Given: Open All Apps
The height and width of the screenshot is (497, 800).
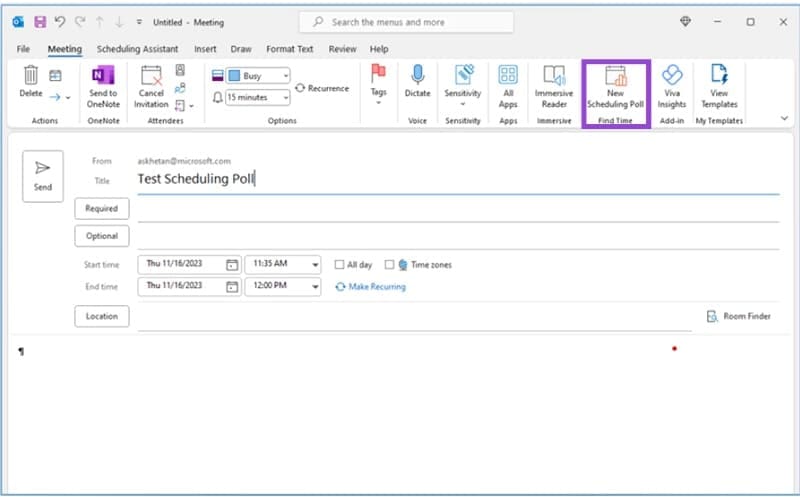Looking at the screenshot, I should (x=508, y=86).
